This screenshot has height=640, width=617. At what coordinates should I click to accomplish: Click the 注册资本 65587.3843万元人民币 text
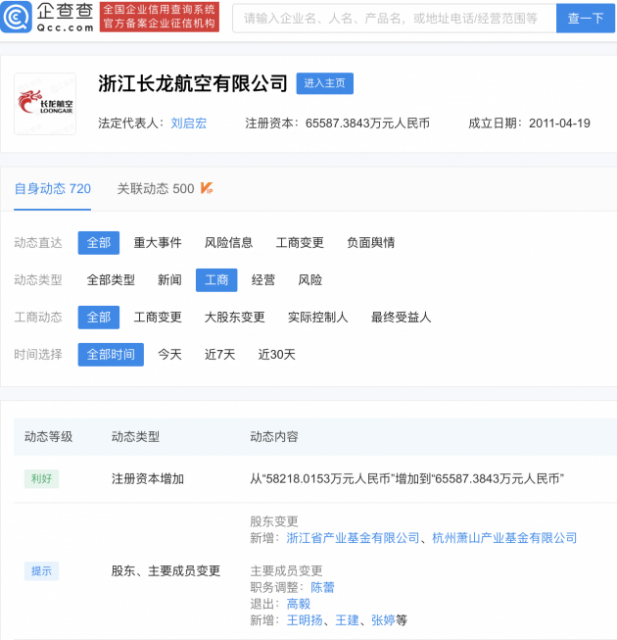[337, 123]
